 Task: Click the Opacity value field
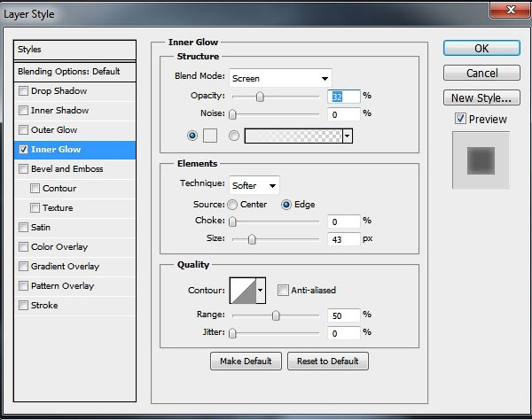(x=344, y=97)
